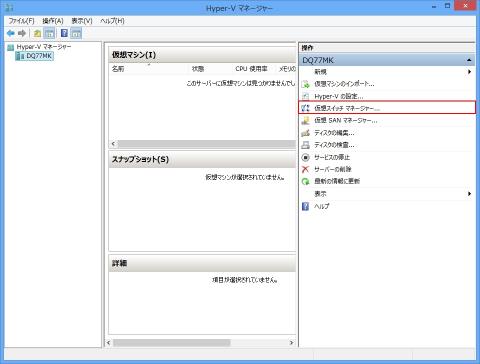Click the 仮想スイッチ マネージャー icon

305,108
